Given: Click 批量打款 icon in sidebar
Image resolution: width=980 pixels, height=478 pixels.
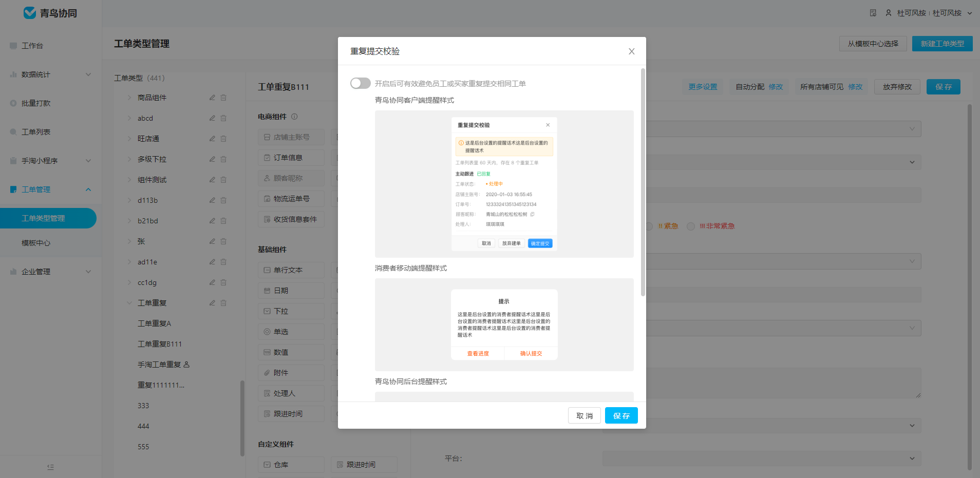Looking at the screenshot, I should (13, 103).
